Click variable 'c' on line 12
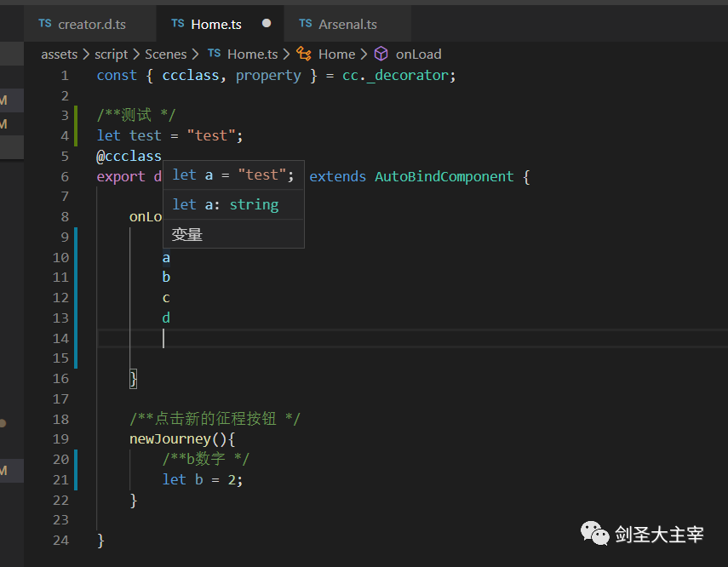 (166, 298)
